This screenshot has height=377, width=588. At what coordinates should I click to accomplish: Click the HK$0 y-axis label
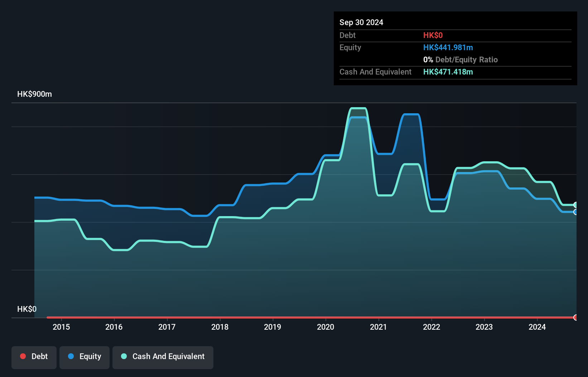point(27,309)
